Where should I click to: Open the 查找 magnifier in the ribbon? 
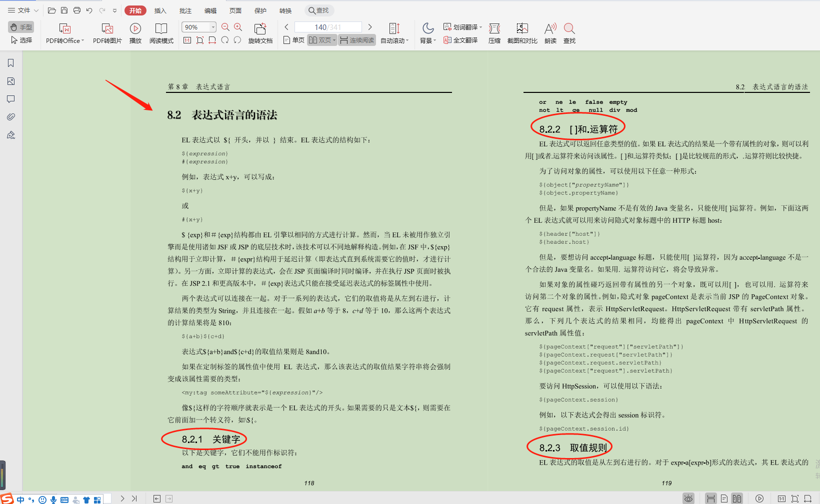569,33
